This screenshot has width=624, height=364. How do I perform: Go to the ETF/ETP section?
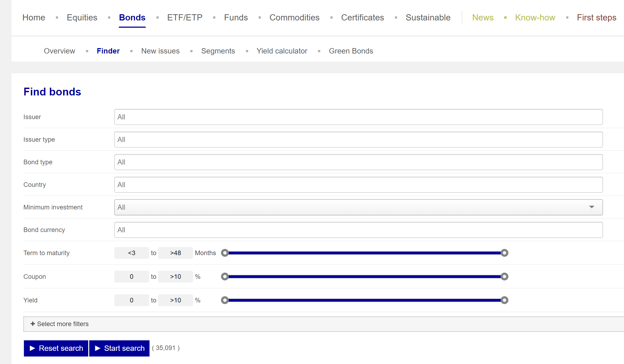click(185, 17)
